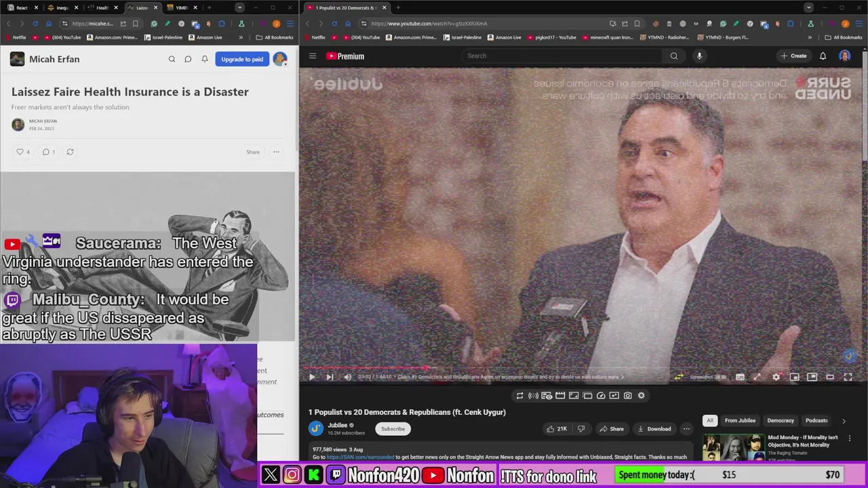Viewport: 868px width, 488px height.
Task: Click the Create button on YouTube
Action: pyautogui.click(x=793, y=56)
